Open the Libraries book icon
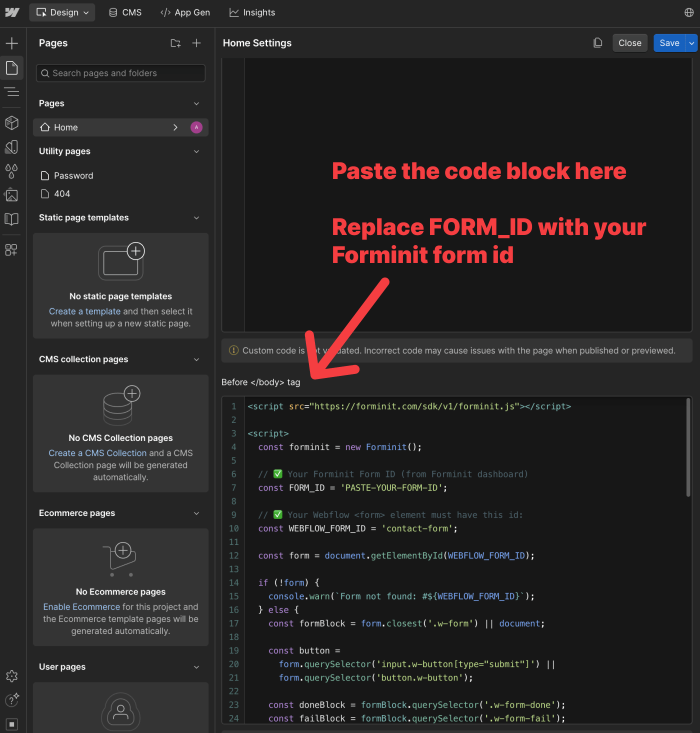 (x=12, y=219)
